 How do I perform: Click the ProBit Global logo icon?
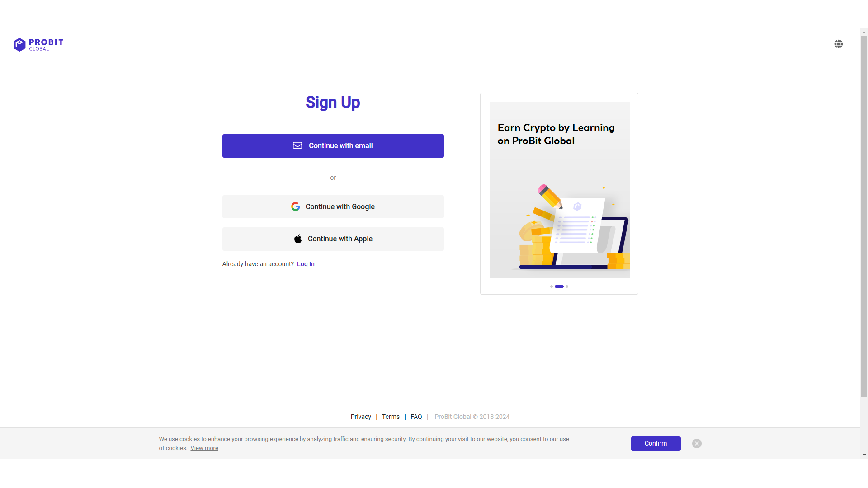click(19, 43)
